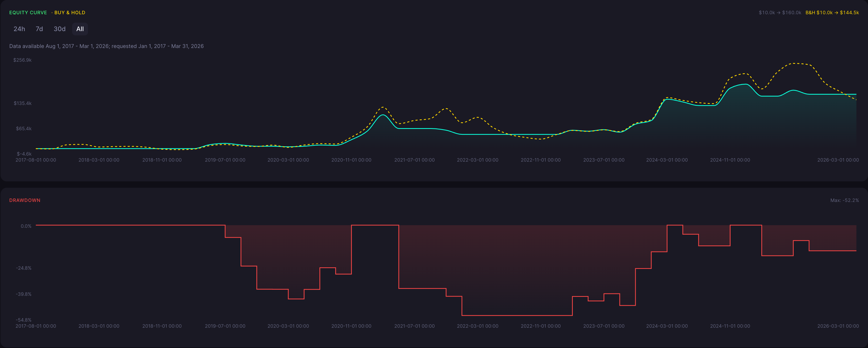Click 2023-07-01 00:00 on equity chart axis
868x348 pixels.
(604, 160)
